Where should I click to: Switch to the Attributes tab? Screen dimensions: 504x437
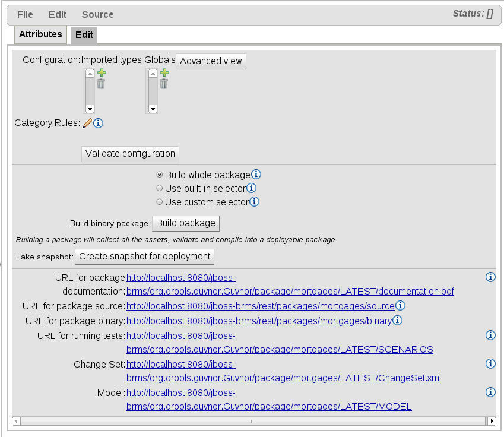[x=40, y=34]
